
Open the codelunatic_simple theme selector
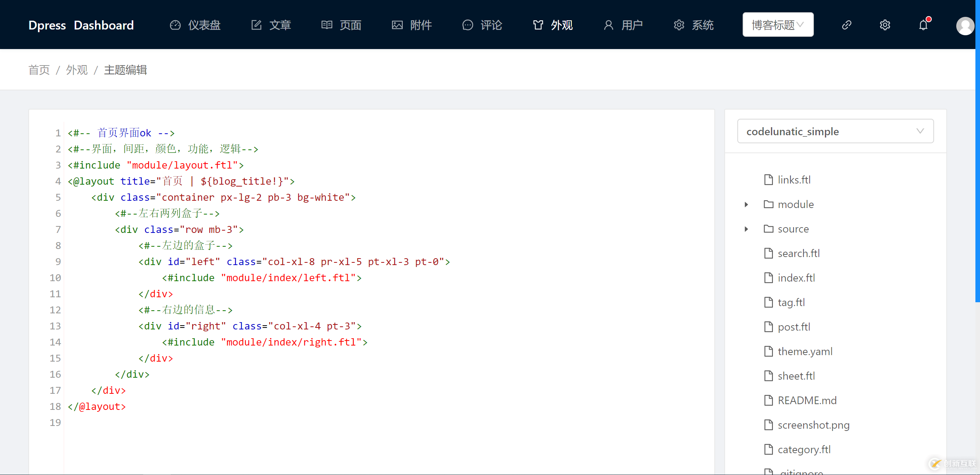pyautogui.click(x=835, y=131)
